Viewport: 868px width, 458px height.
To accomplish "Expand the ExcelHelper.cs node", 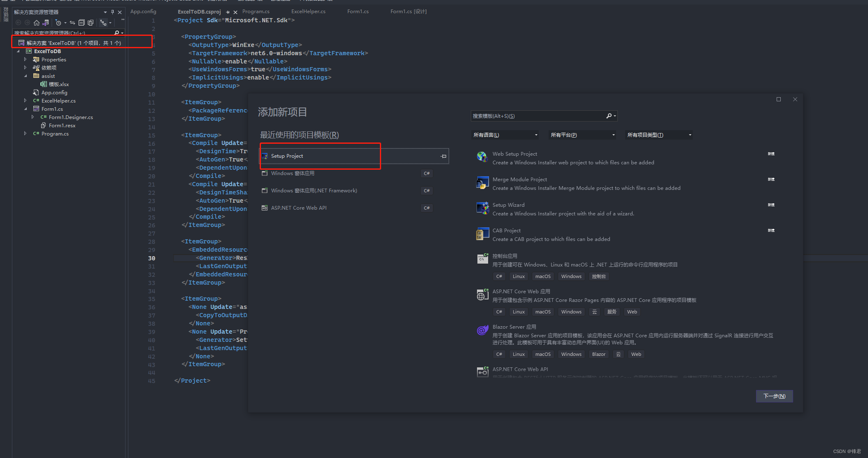I will 26,101.
